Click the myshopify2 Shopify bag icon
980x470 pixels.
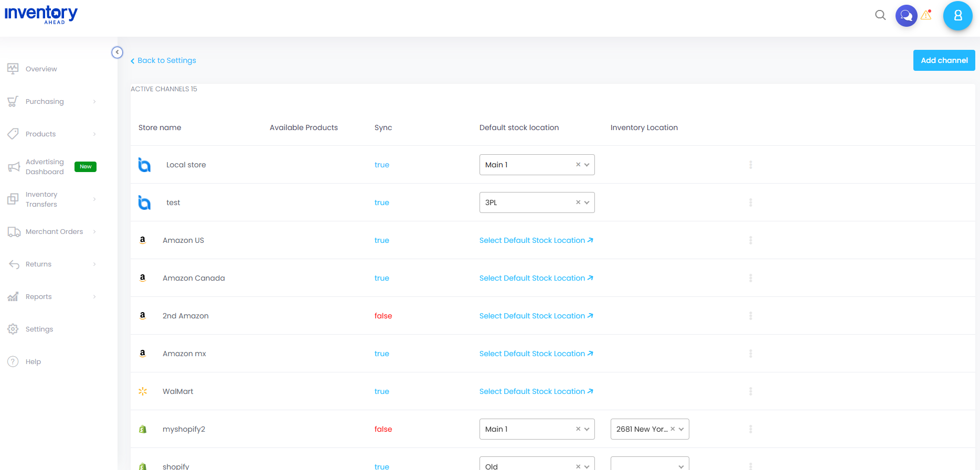[143, 429]
